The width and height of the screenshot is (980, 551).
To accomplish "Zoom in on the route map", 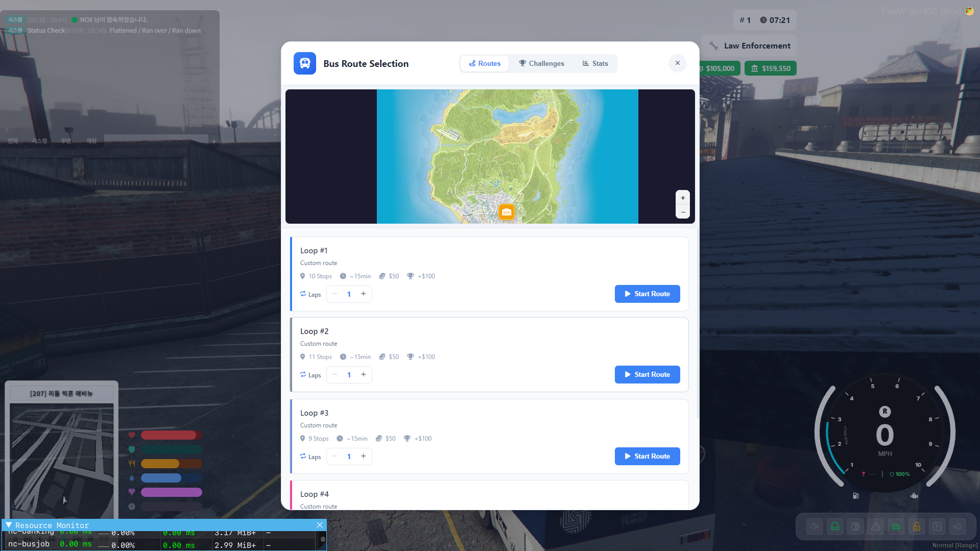I will tap(683, 198).
